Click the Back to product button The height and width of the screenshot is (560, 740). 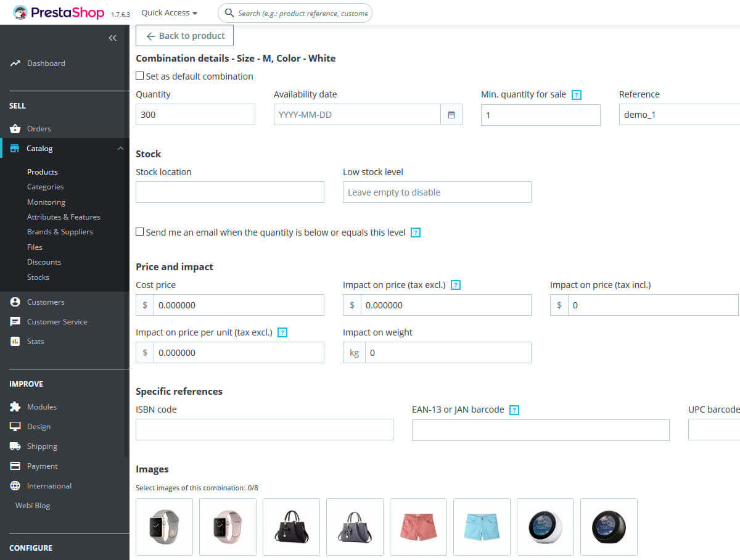[184, 35]
